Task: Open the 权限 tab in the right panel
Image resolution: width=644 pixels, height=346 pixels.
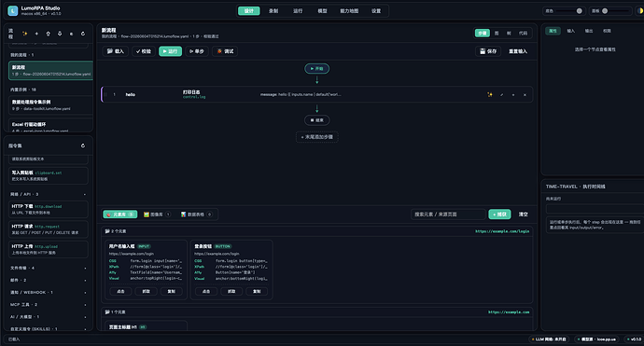Action: pyautogui.click(x=607, y=31)
